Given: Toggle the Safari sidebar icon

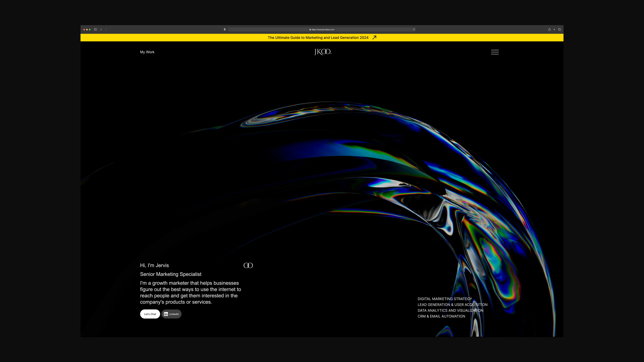Looking at the screenshot, I should tap(95, 29).
